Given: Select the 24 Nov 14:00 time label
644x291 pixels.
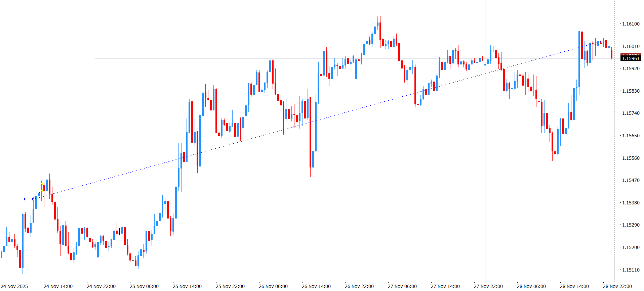Looking at the screenshot, I should 58,286.
